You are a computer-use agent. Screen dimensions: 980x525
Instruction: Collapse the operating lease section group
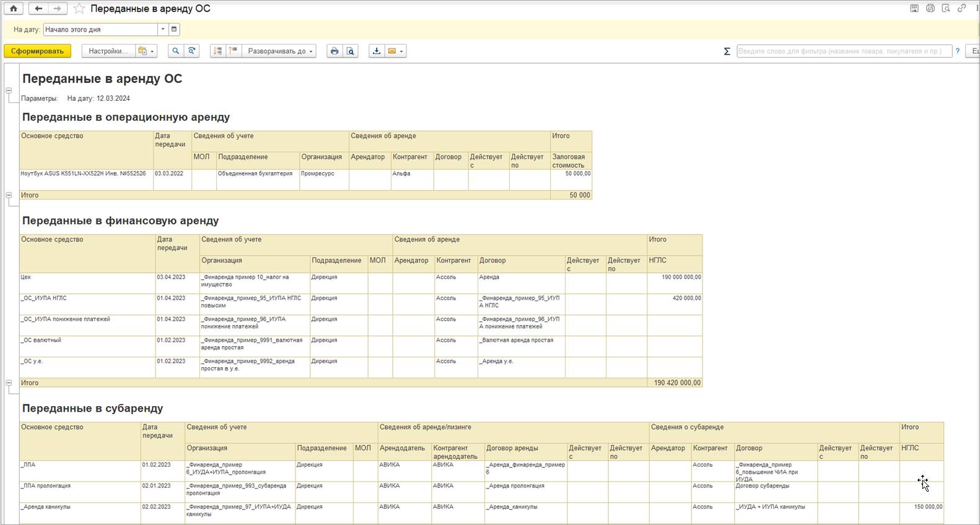[x=9, y=195]
